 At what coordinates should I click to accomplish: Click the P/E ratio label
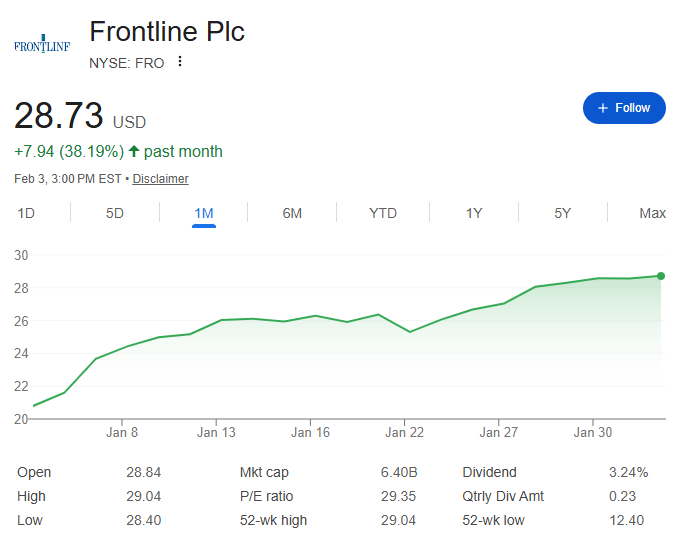click(266, 496)
